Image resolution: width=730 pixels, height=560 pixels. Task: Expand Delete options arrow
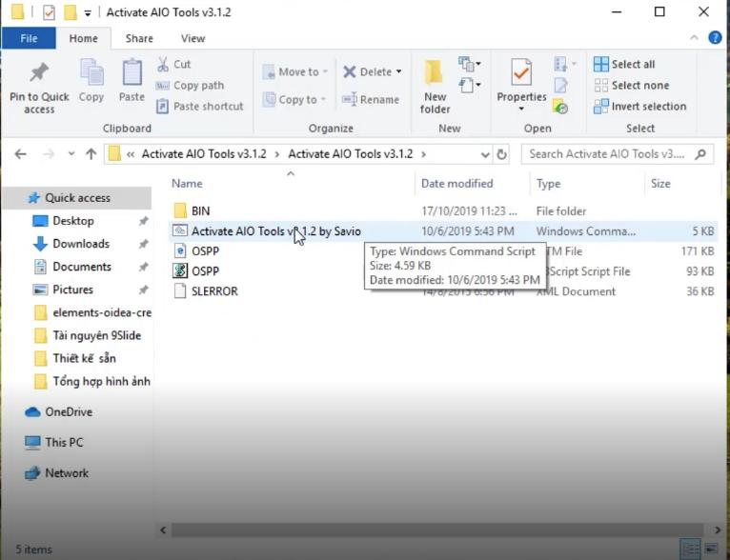tap(398, 72)
